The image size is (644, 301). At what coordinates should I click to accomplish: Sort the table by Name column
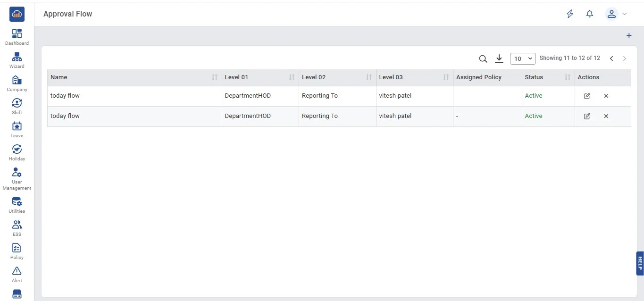(215, 77)
